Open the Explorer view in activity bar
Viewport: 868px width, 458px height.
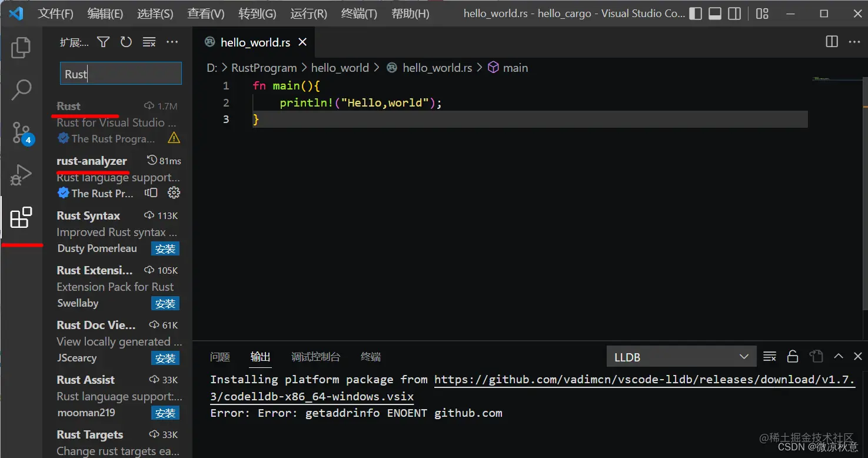point(21,48)
